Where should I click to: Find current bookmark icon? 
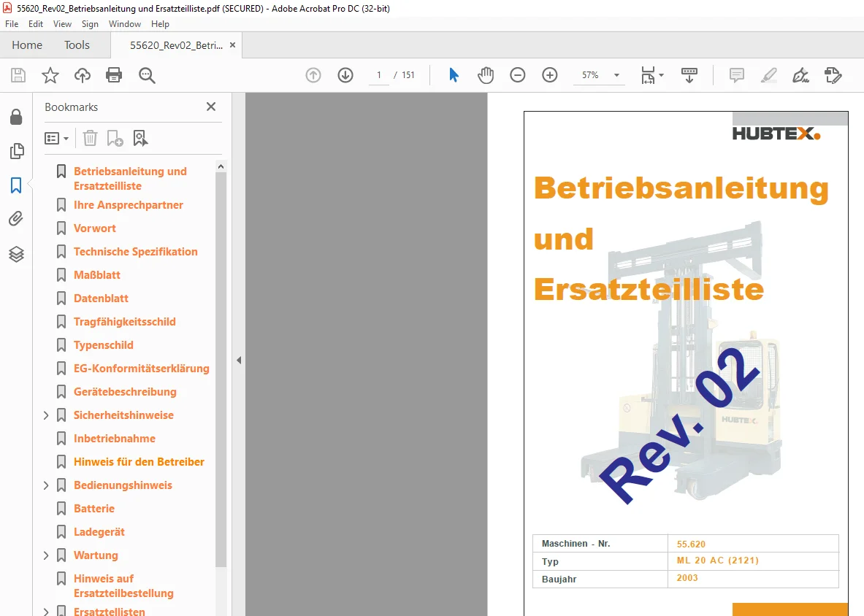140,138
